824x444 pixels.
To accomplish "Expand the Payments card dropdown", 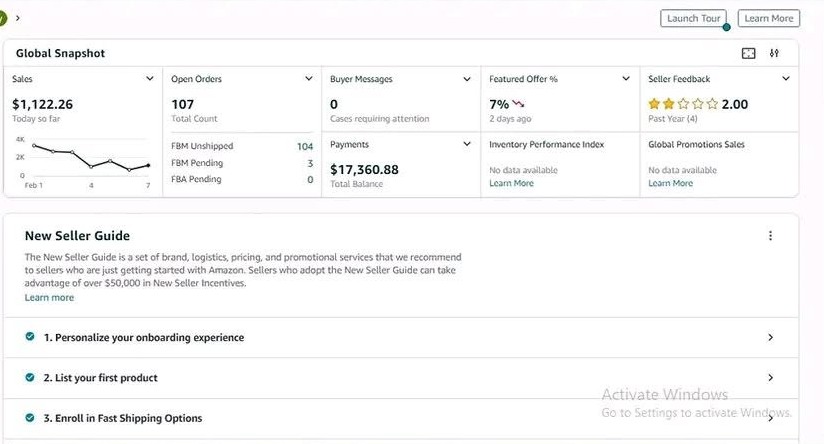I will click(x=467, y=144).
